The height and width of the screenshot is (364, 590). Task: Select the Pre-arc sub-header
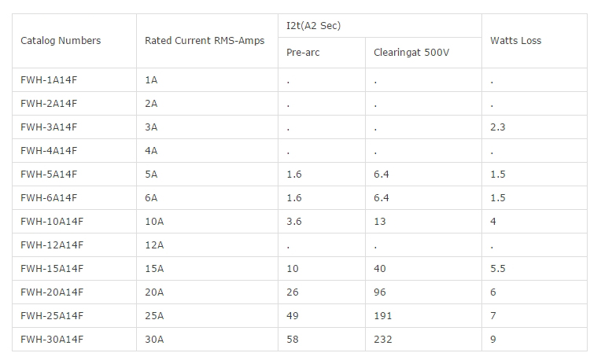pos(303,53)
